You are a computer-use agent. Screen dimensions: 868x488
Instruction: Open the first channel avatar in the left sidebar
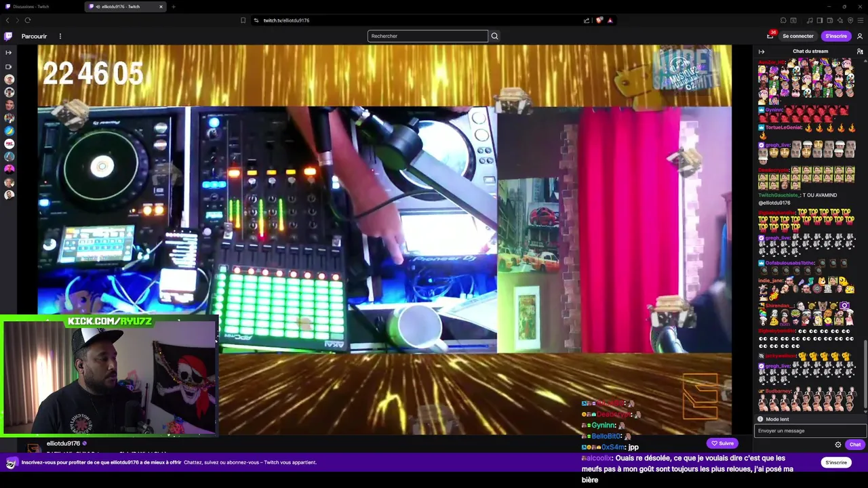[9, 79]
